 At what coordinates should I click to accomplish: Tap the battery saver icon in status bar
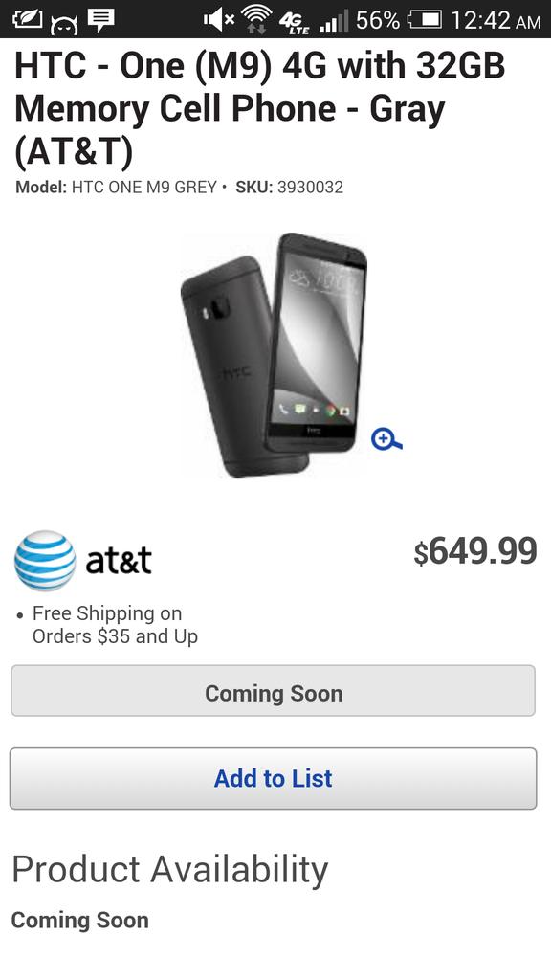(26, 19)
